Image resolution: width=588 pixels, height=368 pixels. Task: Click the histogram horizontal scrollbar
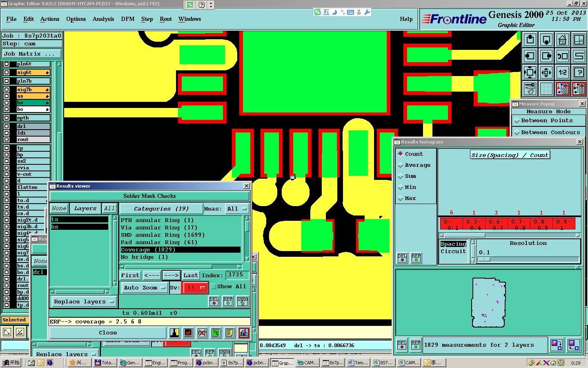click(509, 235)
